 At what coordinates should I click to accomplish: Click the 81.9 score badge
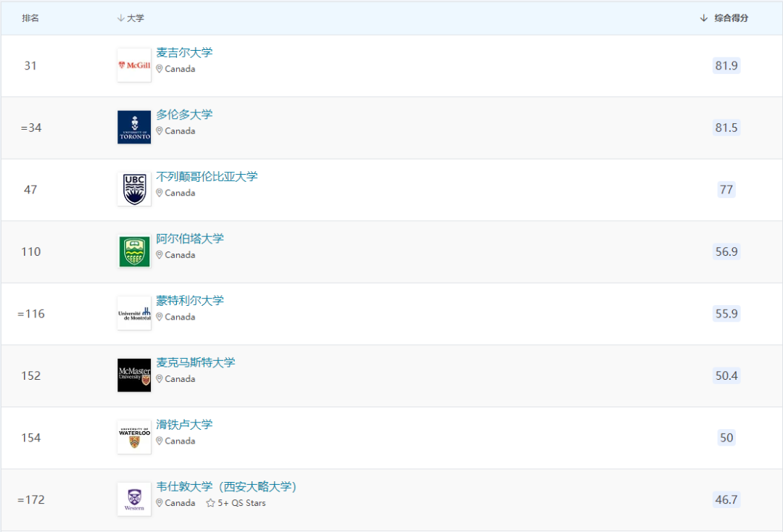(x=726, y=65)
